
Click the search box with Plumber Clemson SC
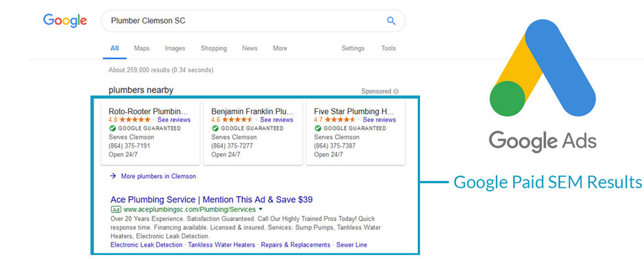pyautogui.click(x=253, y=21)
